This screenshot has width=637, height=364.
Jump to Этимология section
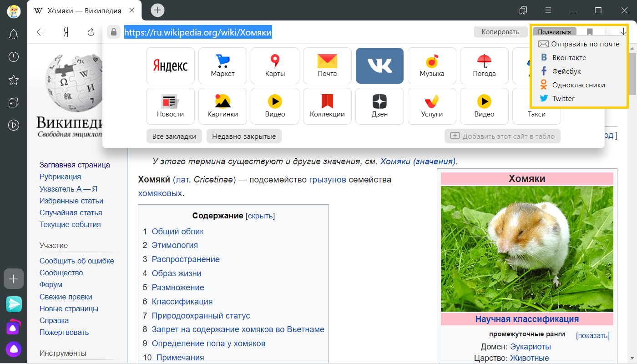click(175, 245)
